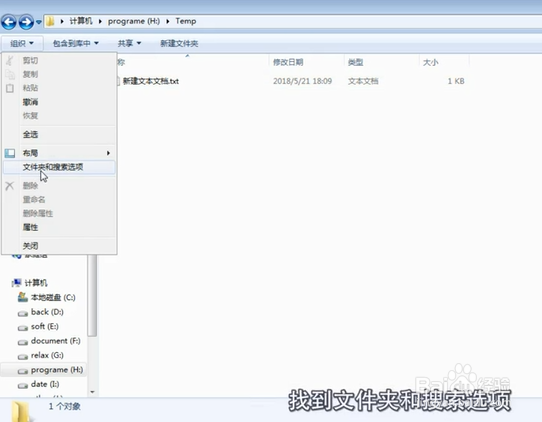
Task: Click scissors icon beside 剪切
Action: [10, 60]
